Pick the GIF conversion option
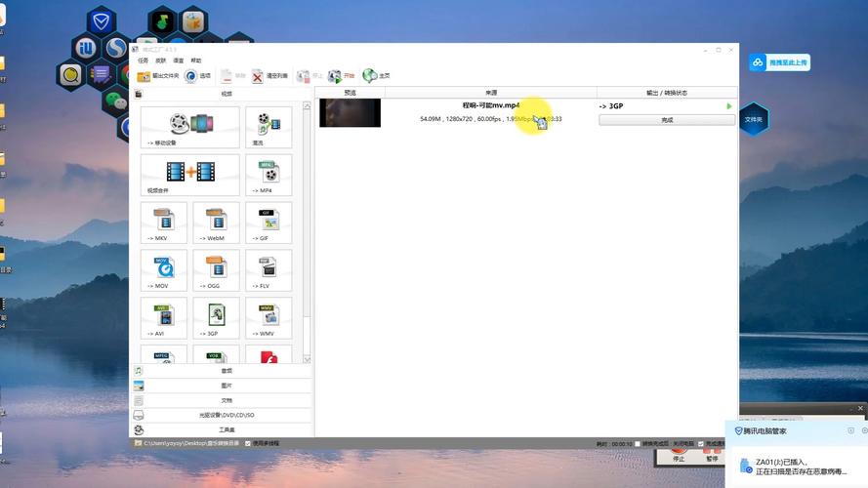The height and width of the screenshot is (488, 868). 269,223
